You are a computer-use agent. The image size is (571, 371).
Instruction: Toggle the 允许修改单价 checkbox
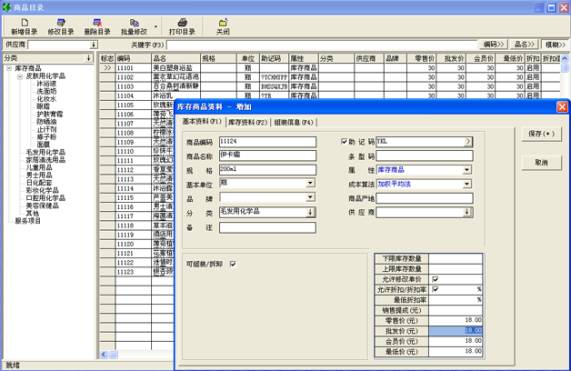(435, 279)
